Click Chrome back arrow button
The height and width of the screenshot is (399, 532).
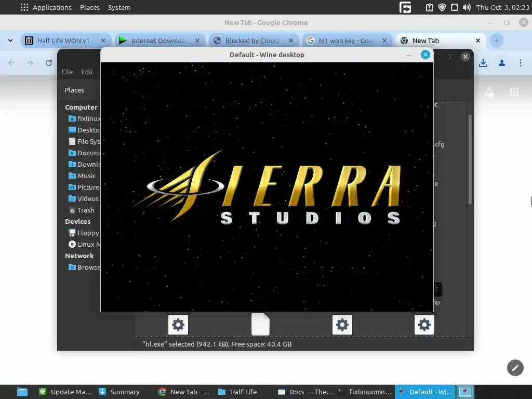point(11,63)
